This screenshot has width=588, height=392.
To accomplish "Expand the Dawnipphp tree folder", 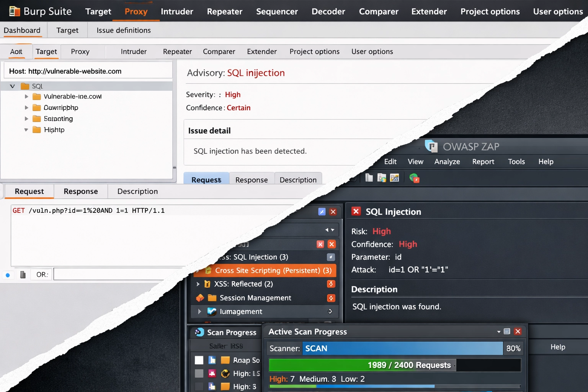I will 26,108.
